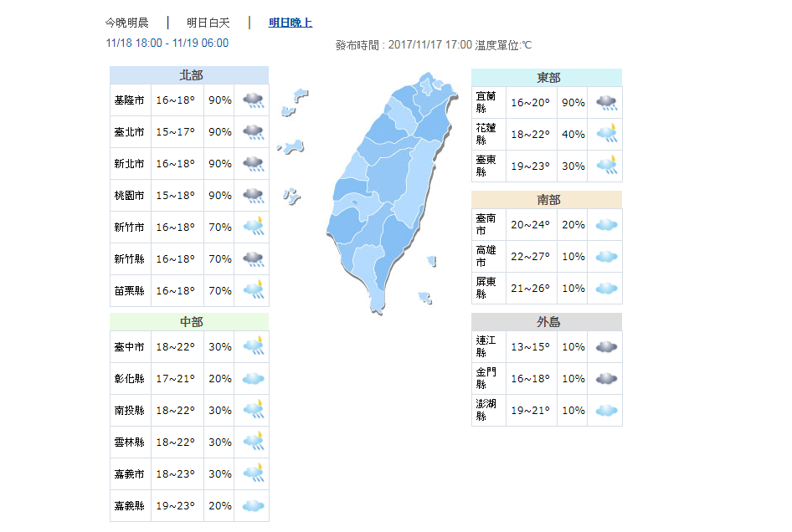Image resolution: width=792 pixels, height=532 pixels.
Task: Click the cloudy icon for 嘉義縣
Action: click(253, 506)
